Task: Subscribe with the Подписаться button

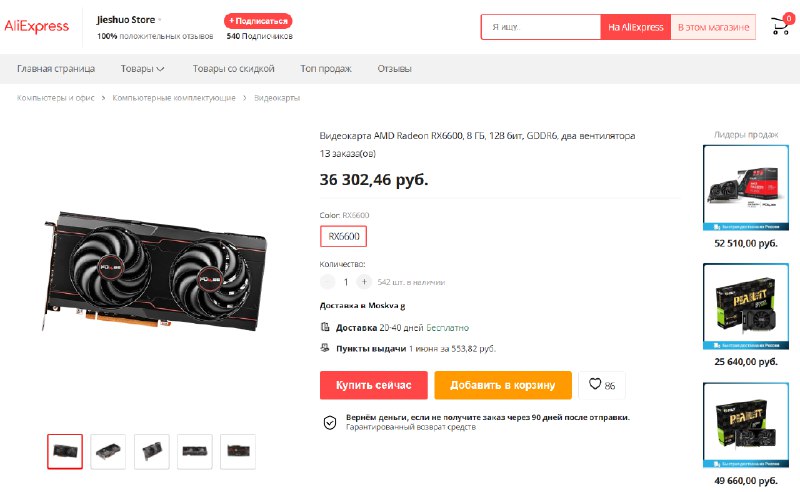Action: click(258, 21)
